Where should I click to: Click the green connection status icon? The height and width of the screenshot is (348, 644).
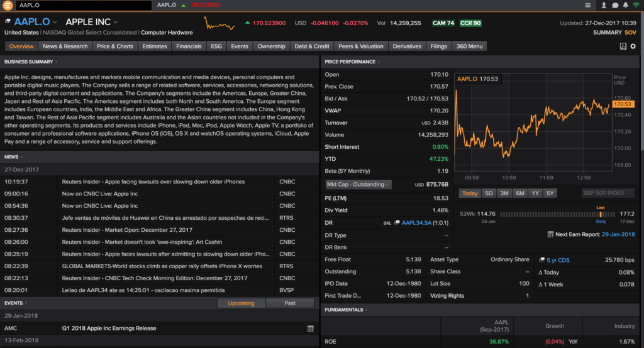tap(636, 5)
